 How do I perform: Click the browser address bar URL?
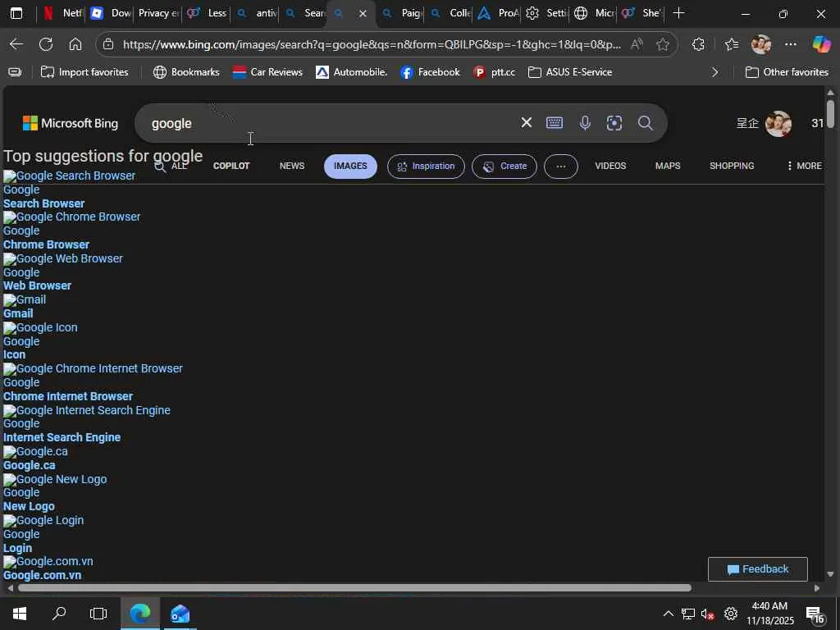[x=372, y=44]
